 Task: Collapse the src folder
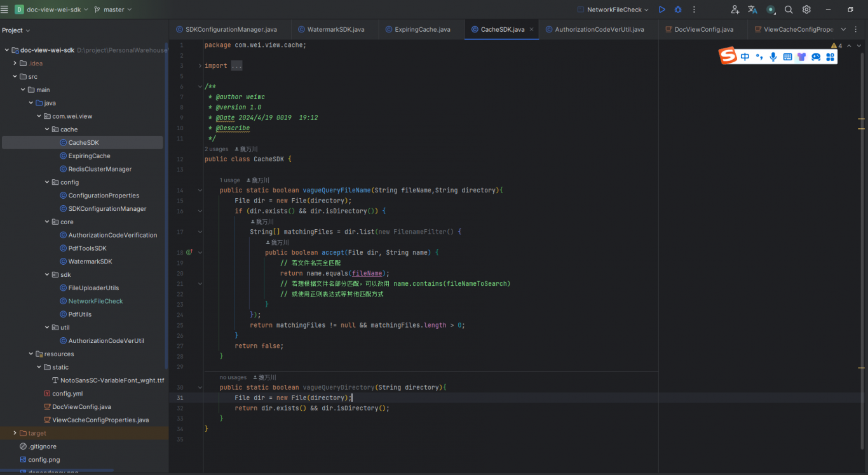click(x=15, y=76)
